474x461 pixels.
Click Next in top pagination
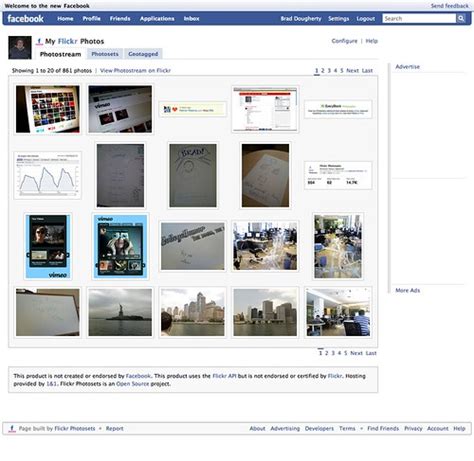coord(352,71)
